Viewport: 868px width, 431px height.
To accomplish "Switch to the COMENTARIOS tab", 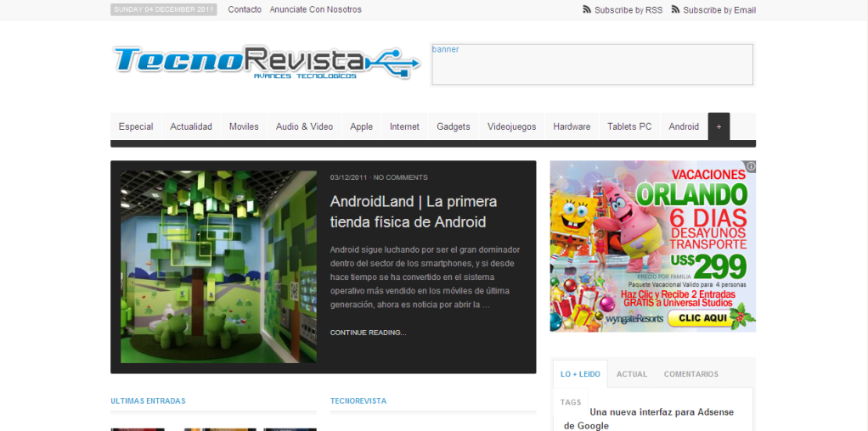I will pos(690,374).
